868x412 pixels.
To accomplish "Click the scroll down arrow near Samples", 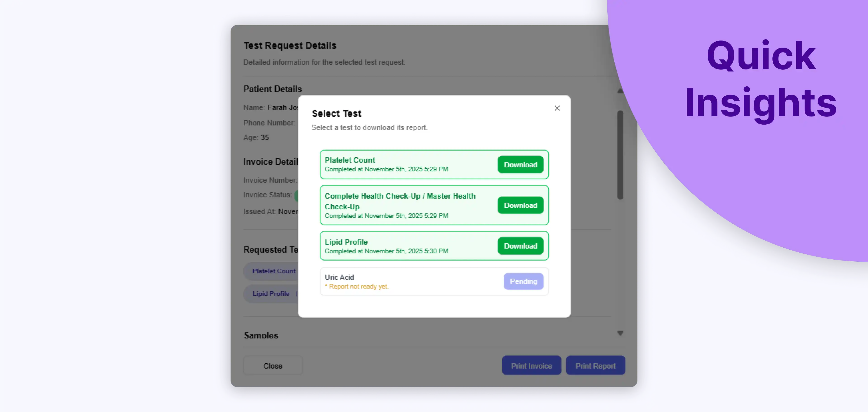I will point(620,334).
